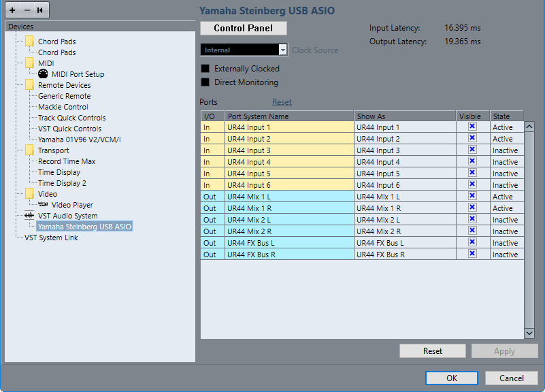Select the Chord Pads sub-item under the Chord Pads folder
The image size is (545, 392).
click(57, 52)
